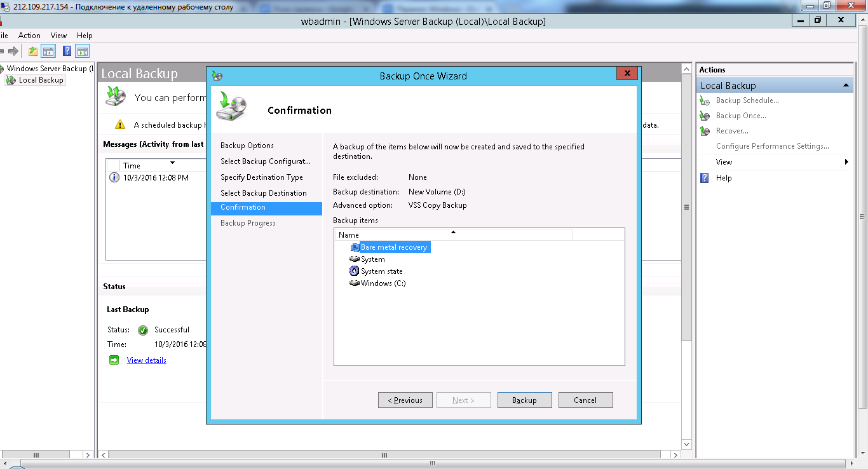
Task: Cancel the Backup Once Wizard
Action: tap(585, 400)
